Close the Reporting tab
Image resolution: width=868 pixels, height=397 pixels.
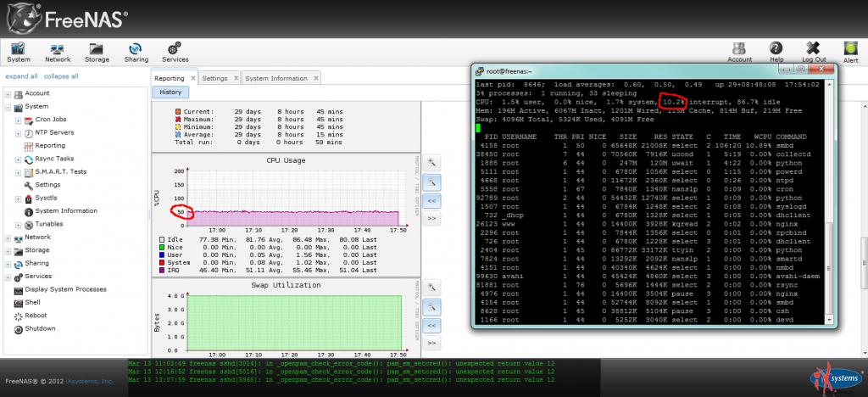[192, 78]
